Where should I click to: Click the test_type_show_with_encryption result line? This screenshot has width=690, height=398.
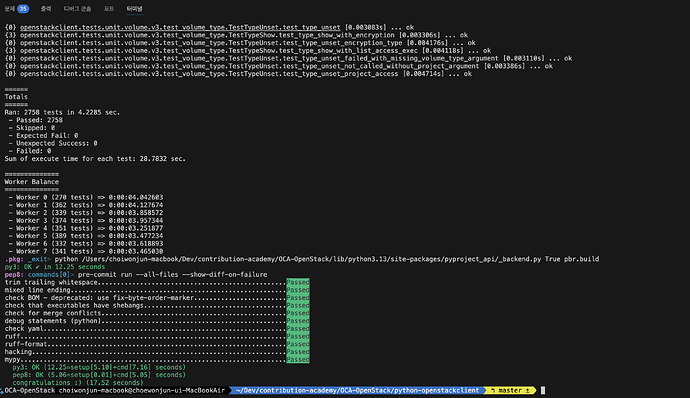[236, 35]
